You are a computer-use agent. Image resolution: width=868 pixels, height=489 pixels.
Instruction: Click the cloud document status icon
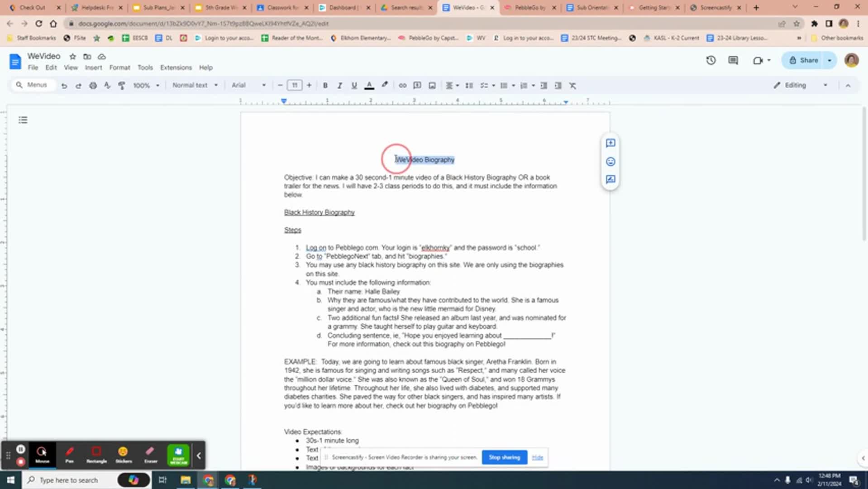pyautogui.click(x=102, y=57)
